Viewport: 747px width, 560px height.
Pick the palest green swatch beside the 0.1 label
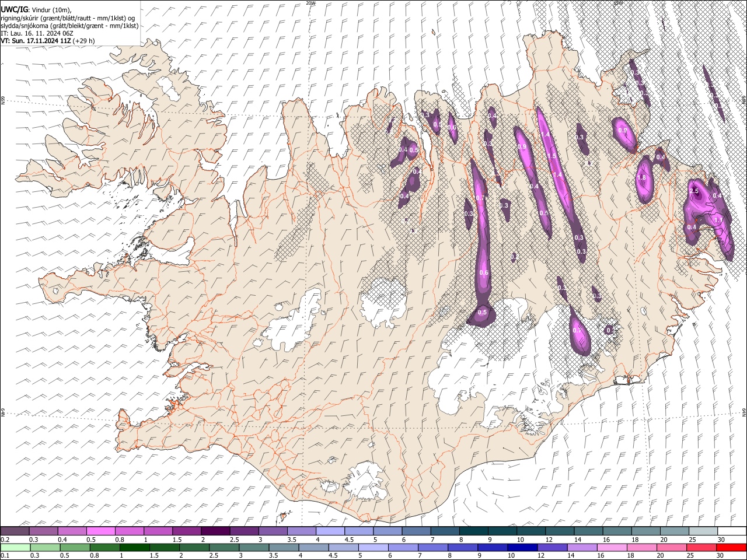coord(15,547)
